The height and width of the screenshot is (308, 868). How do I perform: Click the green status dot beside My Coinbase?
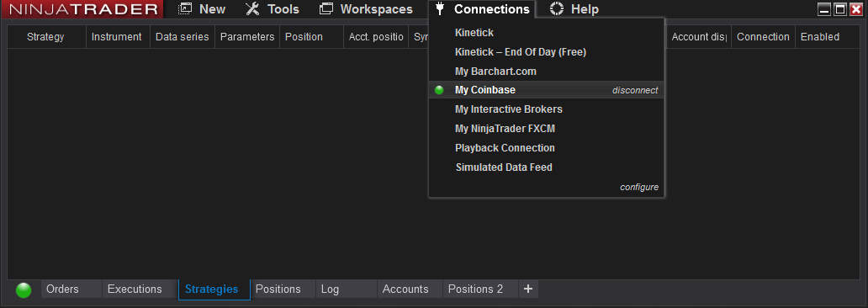[x=439, y=90]
